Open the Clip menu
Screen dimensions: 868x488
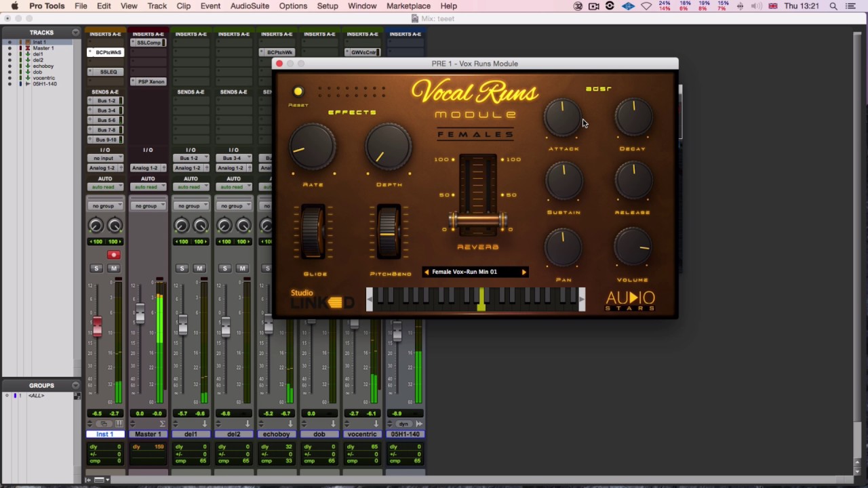[183, 6]
